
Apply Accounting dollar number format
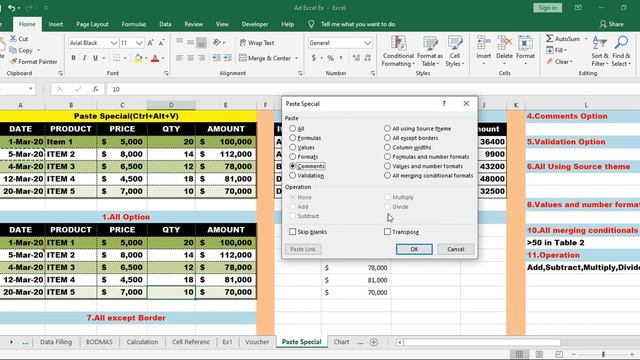click(313, 58)
